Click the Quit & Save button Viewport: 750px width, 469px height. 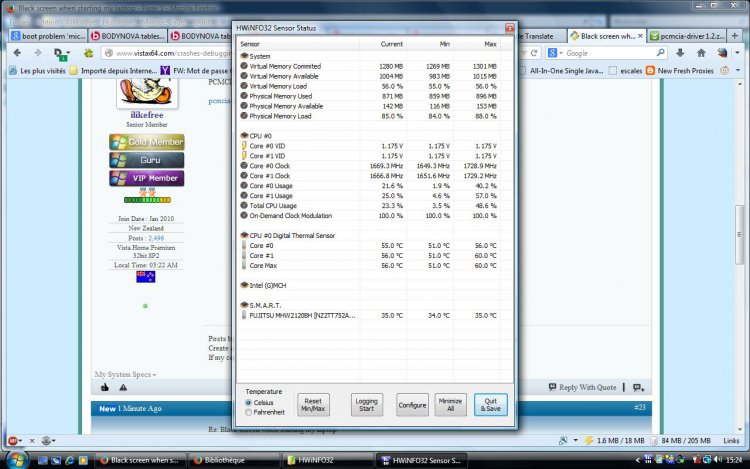point(490,405)
